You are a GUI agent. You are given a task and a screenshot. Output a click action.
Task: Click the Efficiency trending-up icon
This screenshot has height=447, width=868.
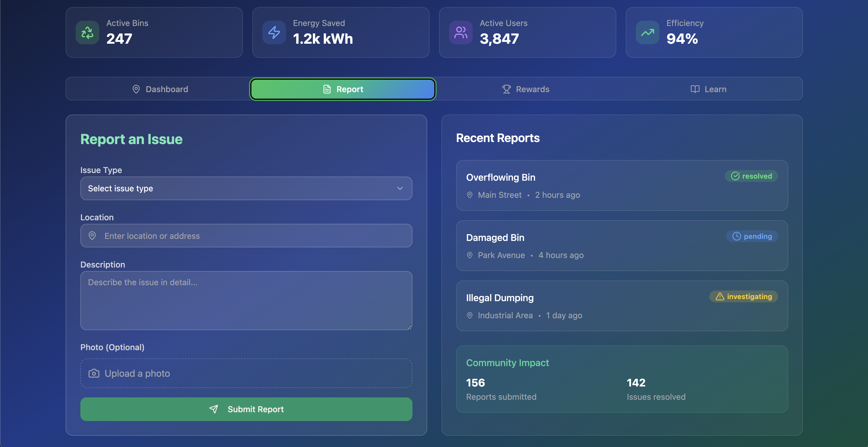[x=647, y=33]
